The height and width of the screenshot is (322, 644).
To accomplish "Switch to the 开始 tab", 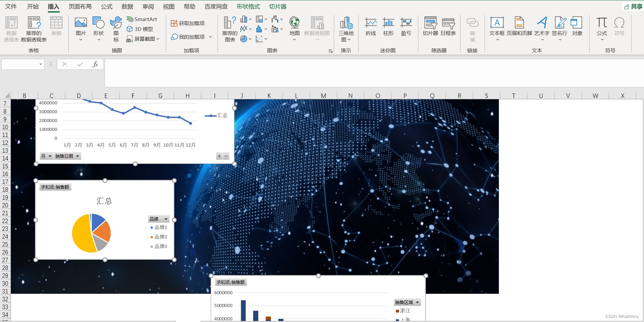I will point(33,6).
